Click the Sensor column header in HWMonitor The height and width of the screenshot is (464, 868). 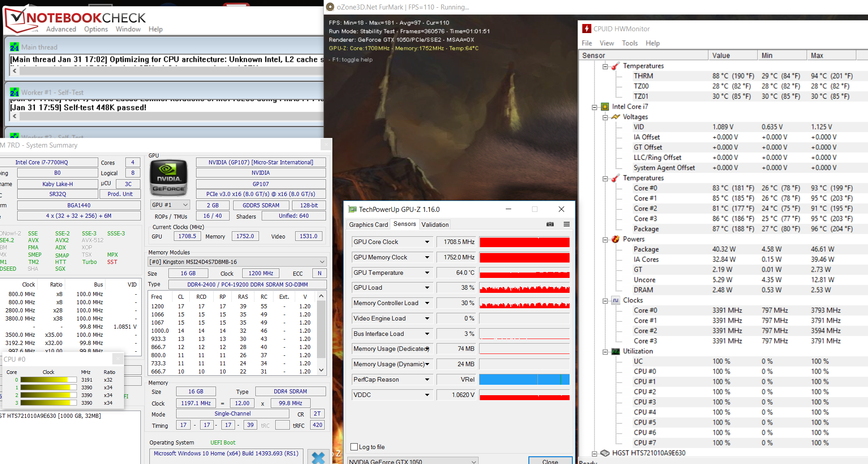[643, 55]
